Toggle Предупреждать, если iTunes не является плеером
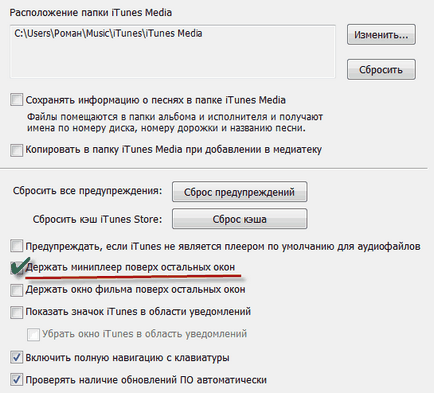The width and height of the screenshot is (434, 393). pos(16,246)
